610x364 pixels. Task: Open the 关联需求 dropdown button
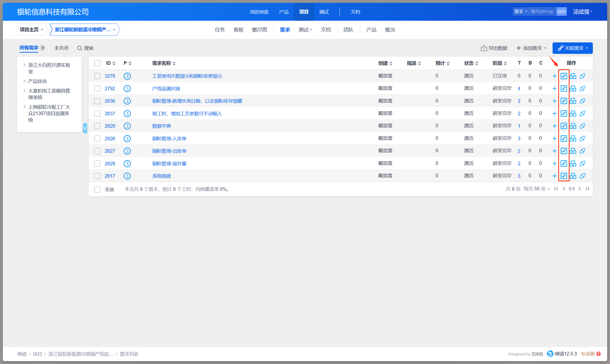[x=573, y=48]
